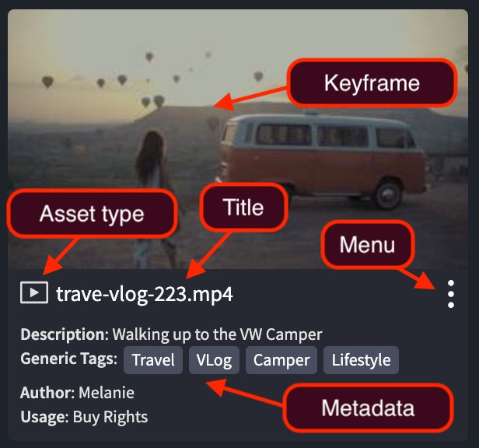Click the Metadata annotation label
Screen dimensions: 479x448
coord(368,408)
